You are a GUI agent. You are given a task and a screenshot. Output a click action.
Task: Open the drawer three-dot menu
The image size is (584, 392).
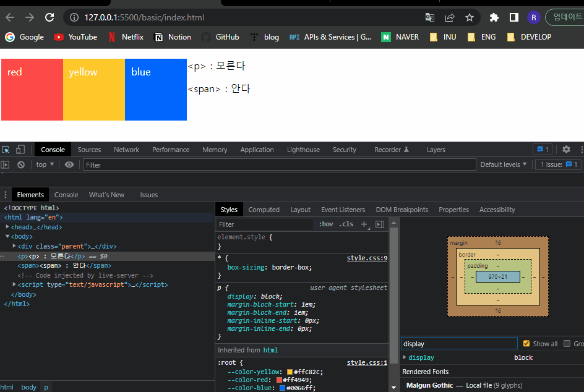pos(5,195)
